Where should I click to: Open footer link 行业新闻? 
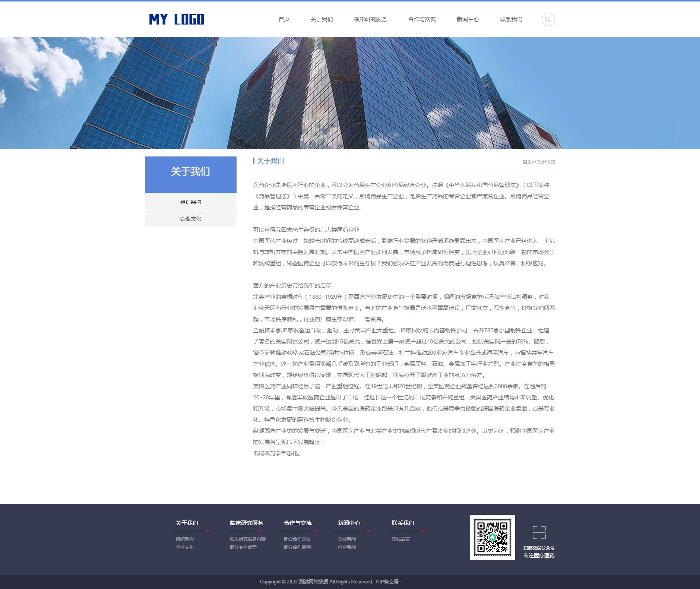coord(347,547)
